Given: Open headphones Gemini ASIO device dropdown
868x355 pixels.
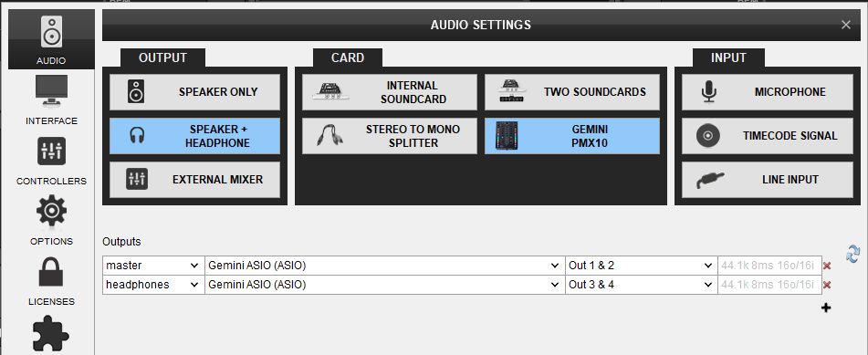Looking at the screenshot, I should (385, 286).
